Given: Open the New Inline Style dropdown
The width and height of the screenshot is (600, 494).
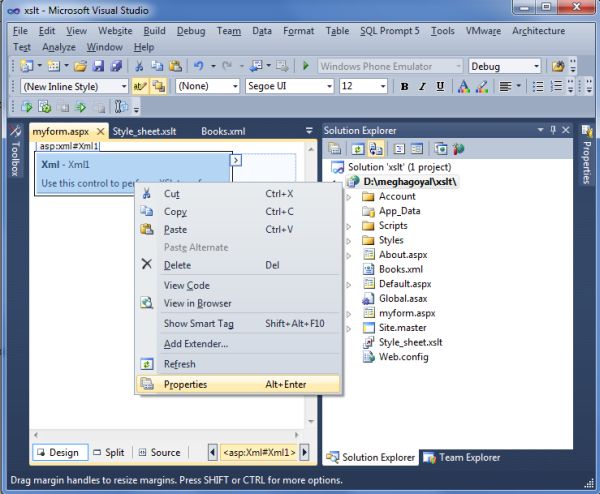Looking at the screenshot, I should [x=124, y=86].
